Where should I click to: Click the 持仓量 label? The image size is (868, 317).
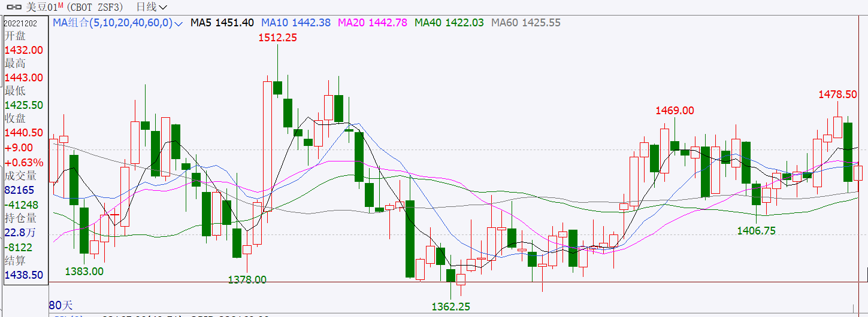(x=21, y=218)
